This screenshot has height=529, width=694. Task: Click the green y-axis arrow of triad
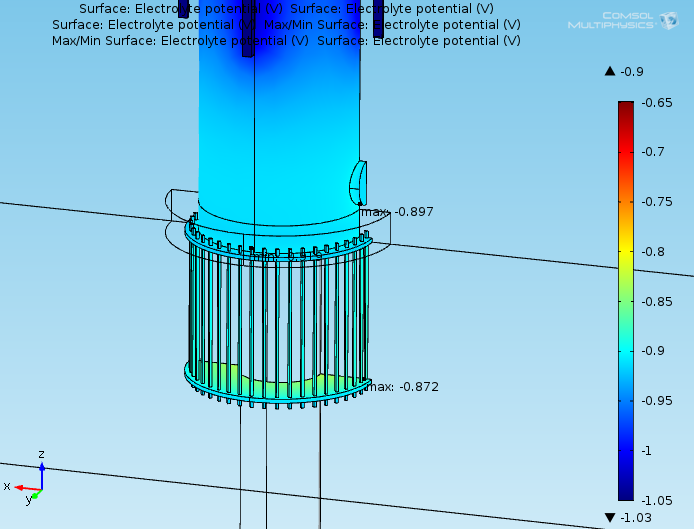(34, 494)
